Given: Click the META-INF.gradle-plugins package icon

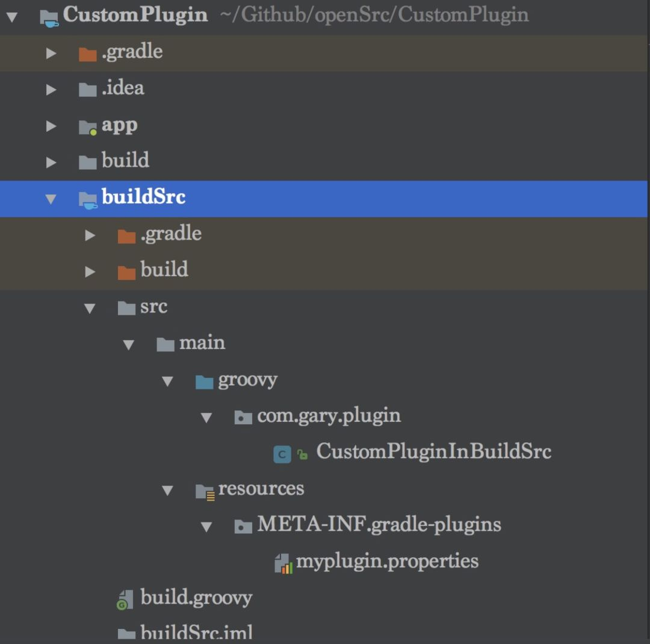Looking at the screenshot, I should 243,527.
